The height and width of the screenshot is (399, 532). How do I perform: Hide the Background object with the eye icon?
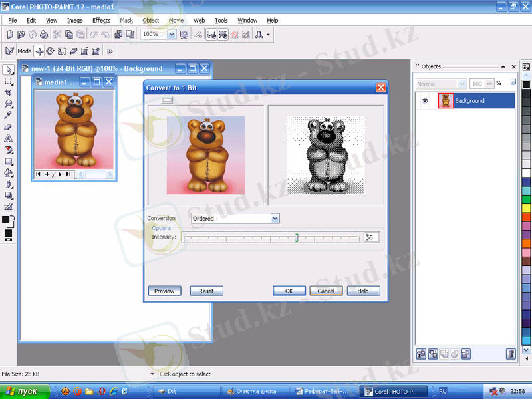pyautogui.click(x=426, y=101)
